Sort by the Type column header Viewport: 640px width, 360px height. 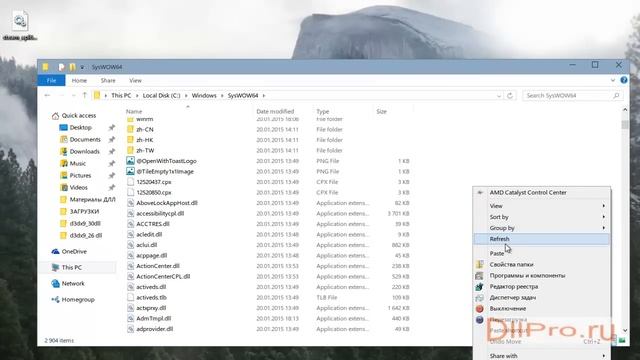pyautogui.click(x=322, y=111)
